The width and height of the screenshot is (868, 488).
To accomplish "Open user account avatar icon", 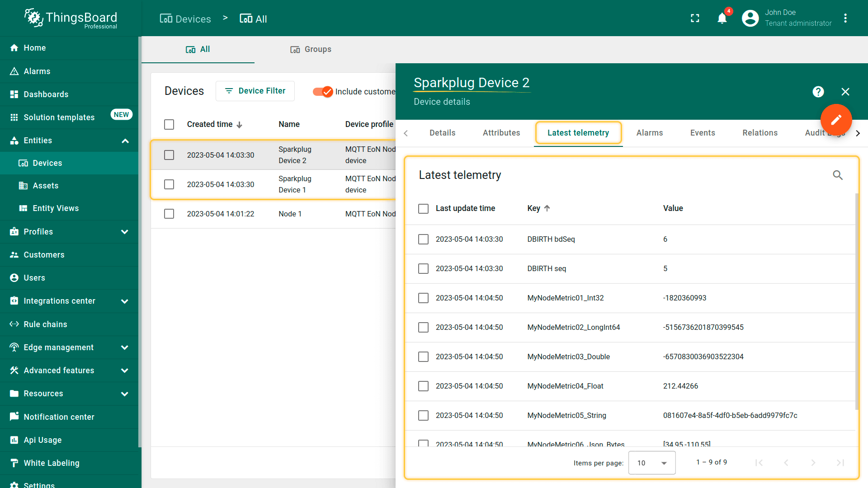I will coord(750,19).
